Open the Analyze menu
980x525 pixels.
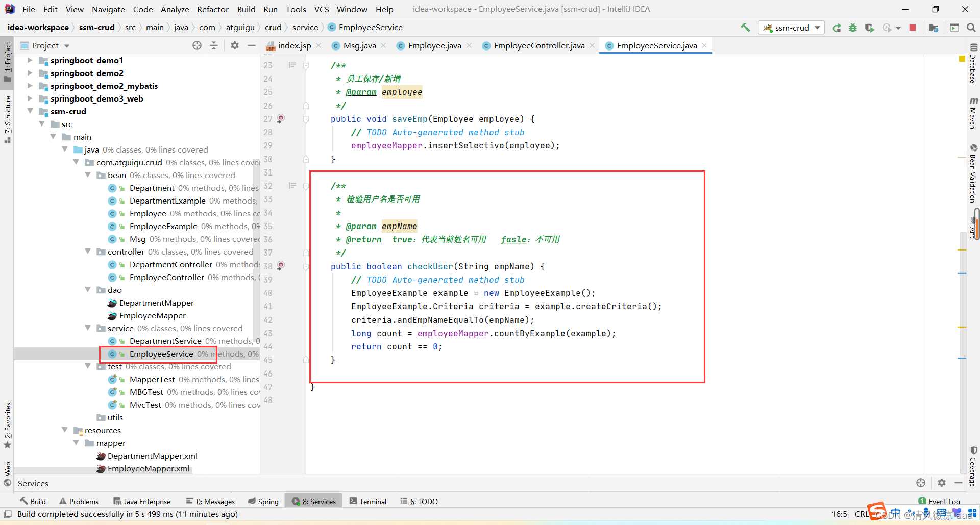point(175,9)
